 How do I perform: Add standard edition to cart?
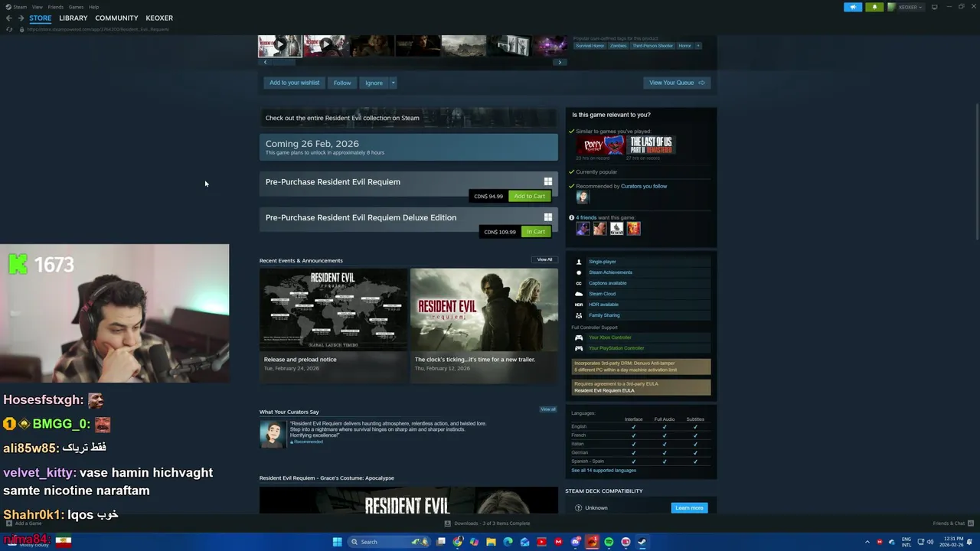tap(530, 196)
